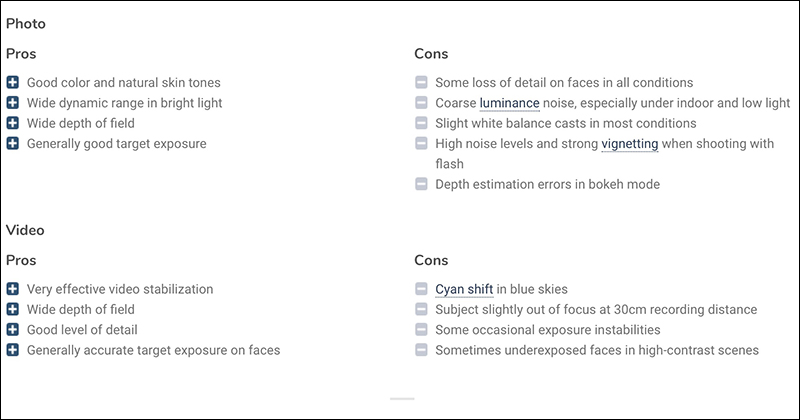The height and width of the screenshot is (420, 800).
Task: Click plus icon next to Good level of detail
Action: [13, 330]
